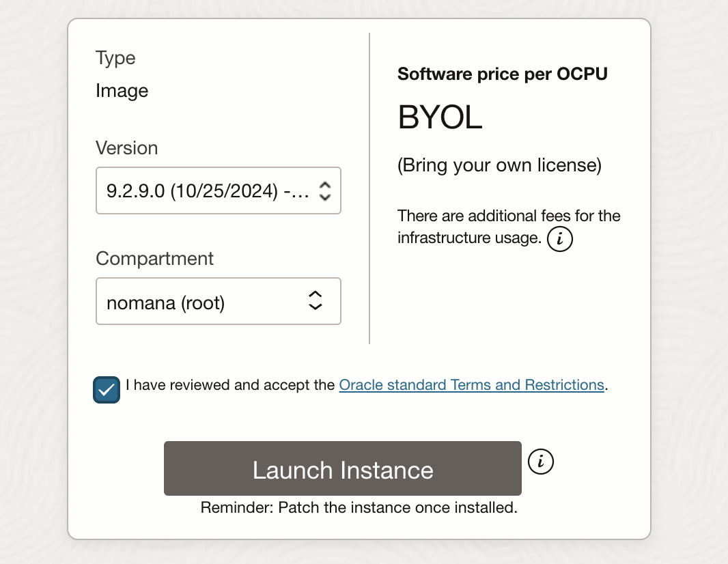Click the Compartment field's up-down chevron arrows
The height and width of the screenshot is (564, 728).
tap(315, 301)
